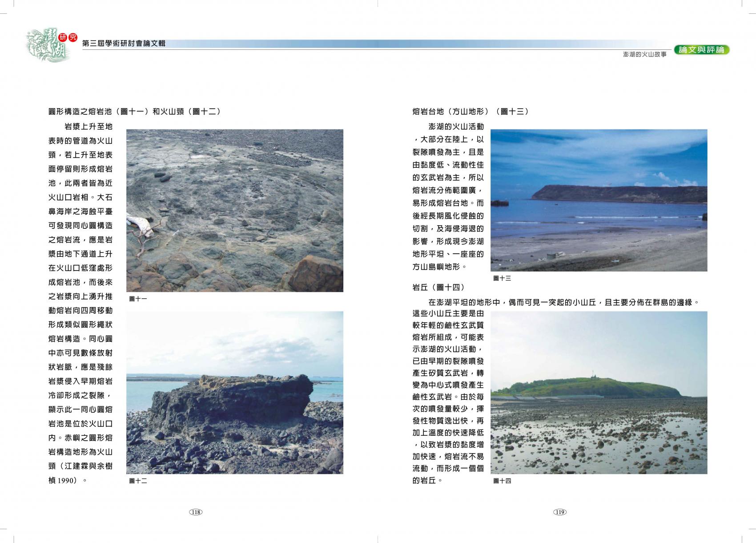Click the caption 圖十二
Image resolution: width=756 pixels, height=543 pixels.
138,481
